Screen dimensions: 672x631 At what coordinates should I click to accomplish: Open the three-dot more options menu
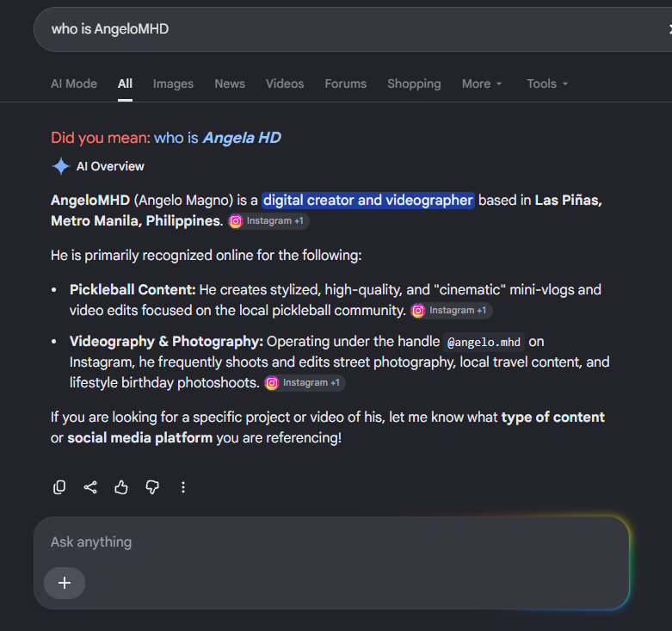click(x=183, y=487)
